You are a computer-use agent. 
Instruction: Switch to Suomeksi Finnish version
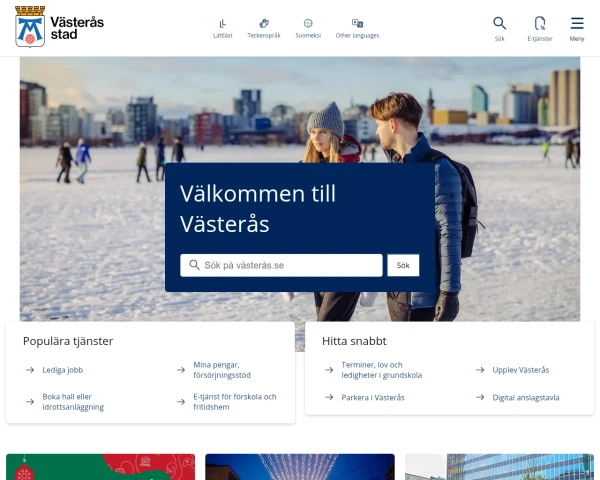click(308, 28)
